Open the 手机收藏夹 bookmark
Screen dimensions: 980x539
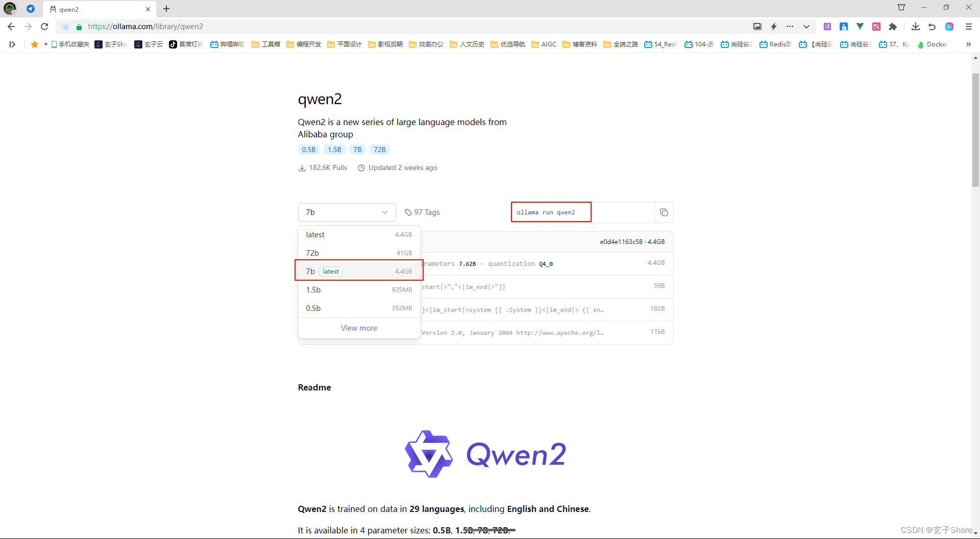point(70,44)
